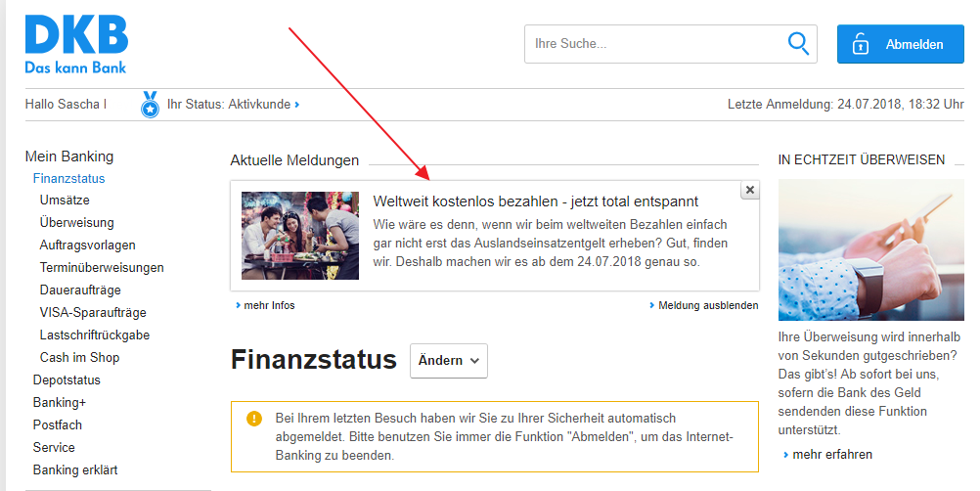The width and height of the screenshot is (980, 491).
Task: Go to Daueraufträge in Mein Banking
Action: (80, 290)
